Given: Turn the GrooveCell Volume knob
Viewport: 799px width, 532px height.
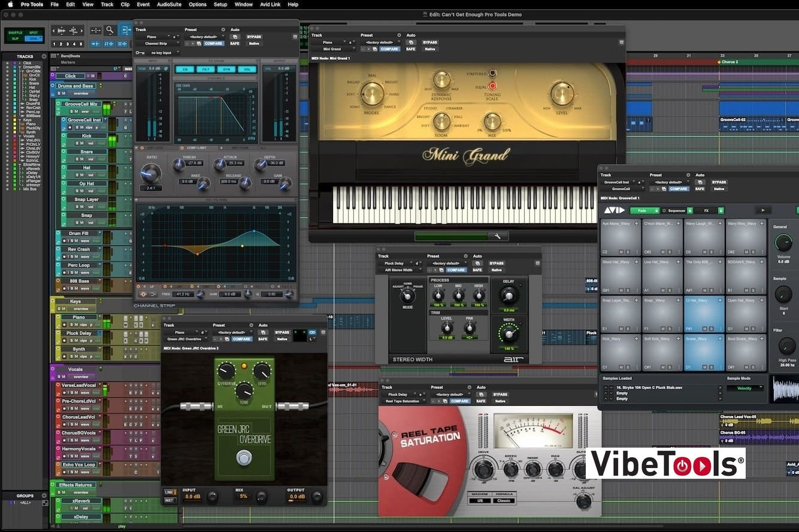Looking at the screenshot, I should [x=783, y=242].
